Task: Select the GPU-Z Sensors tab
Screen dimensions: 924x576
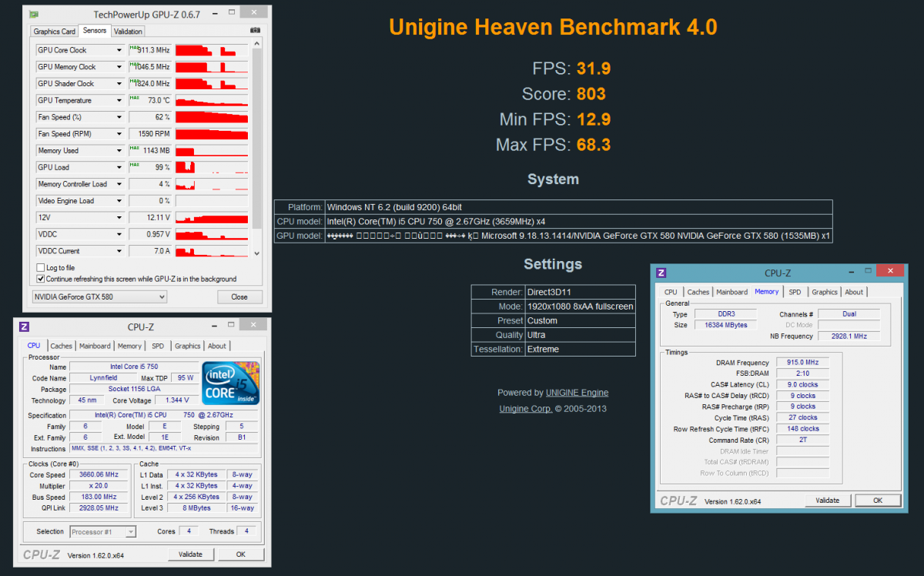Action: tap(95, 31)
